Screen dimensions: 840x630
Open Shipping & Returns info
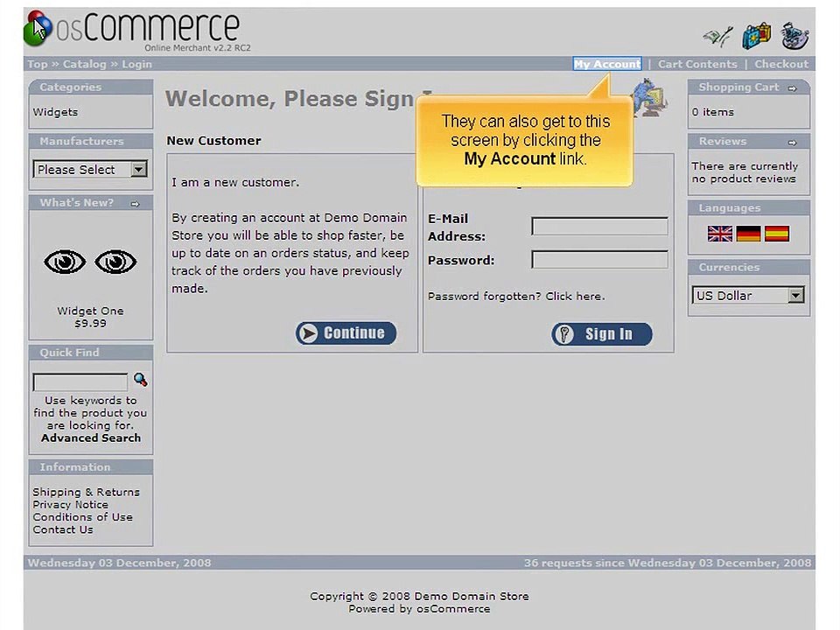[x=86, y=492]
